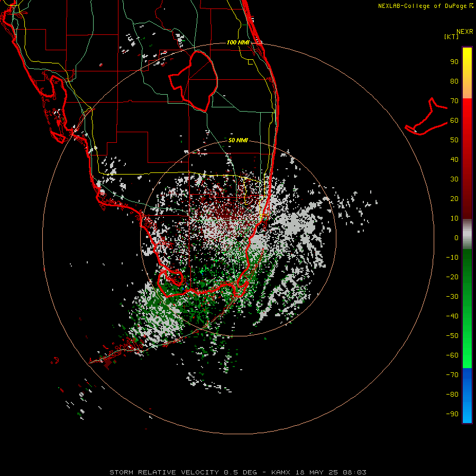The image size is (476, 476).
Task: Click the -40 value on velocity scale
Action: tap(452, 316)
